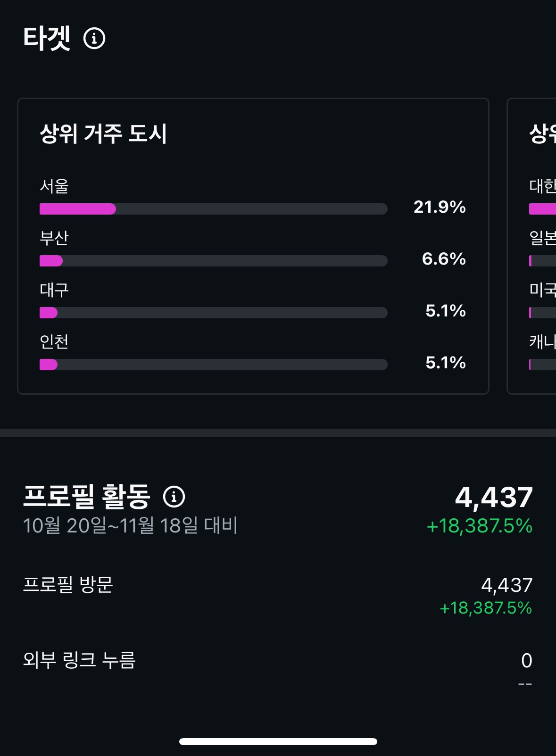Tap the 0 count for external link taps
Viewport: 556px width, 756px height.
[x=526, y=660]
